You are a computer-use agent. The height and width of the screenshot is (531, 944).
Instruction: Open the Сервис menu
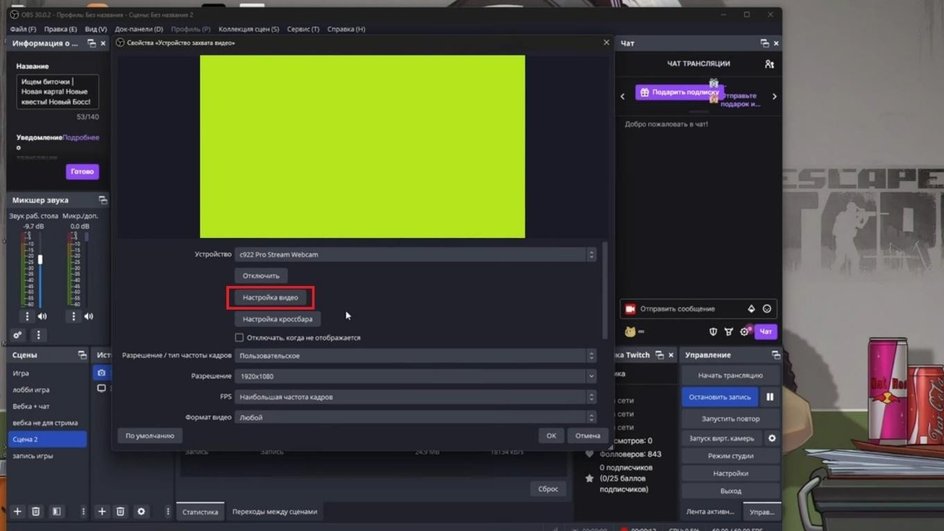(x=303, y=29)
